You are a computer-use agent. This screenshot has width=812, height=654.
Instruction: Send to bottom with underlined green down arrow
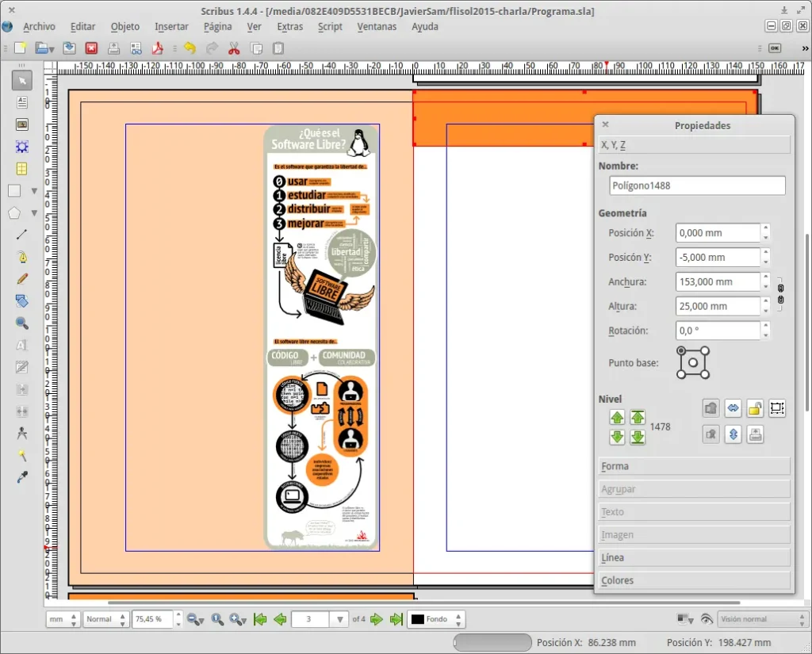638,437
